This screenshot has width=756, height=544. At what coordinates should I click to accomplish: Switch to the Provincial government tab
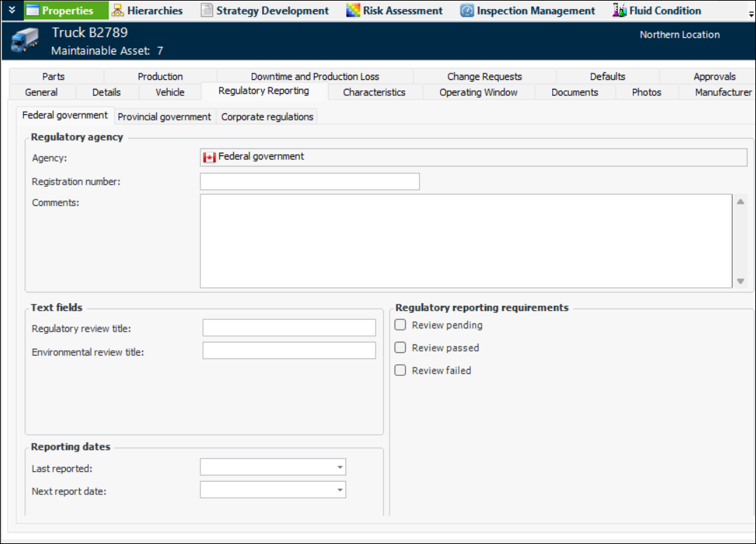[x=164, y=117]
